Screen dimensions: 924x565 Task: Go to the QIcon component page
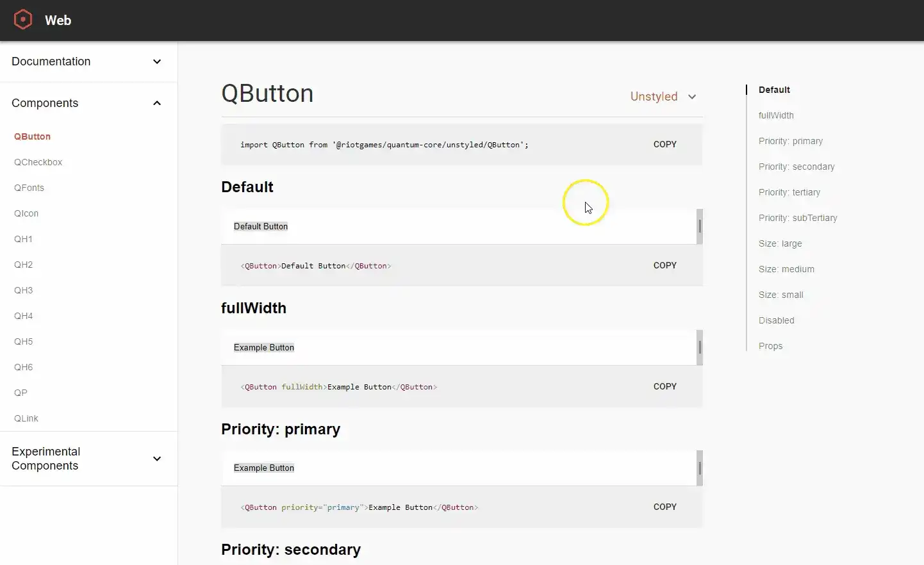pyautogui.click(x=26, y=213)
